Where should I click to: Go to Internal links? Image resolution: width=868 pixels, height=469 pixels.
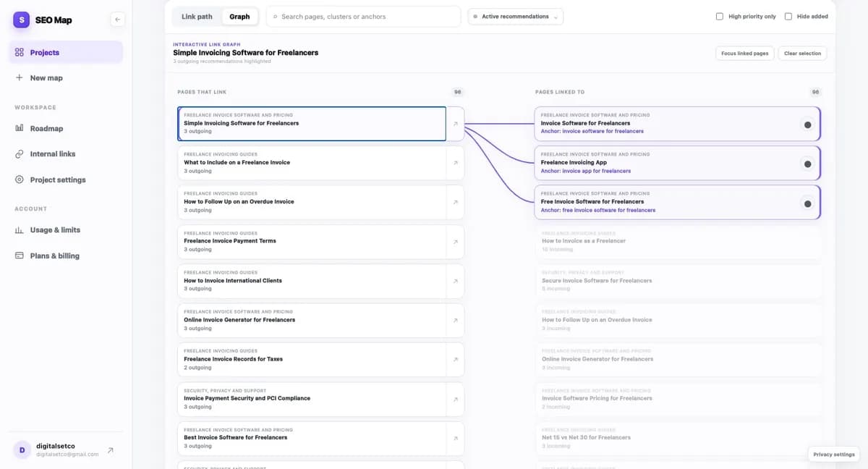point(67,153)
